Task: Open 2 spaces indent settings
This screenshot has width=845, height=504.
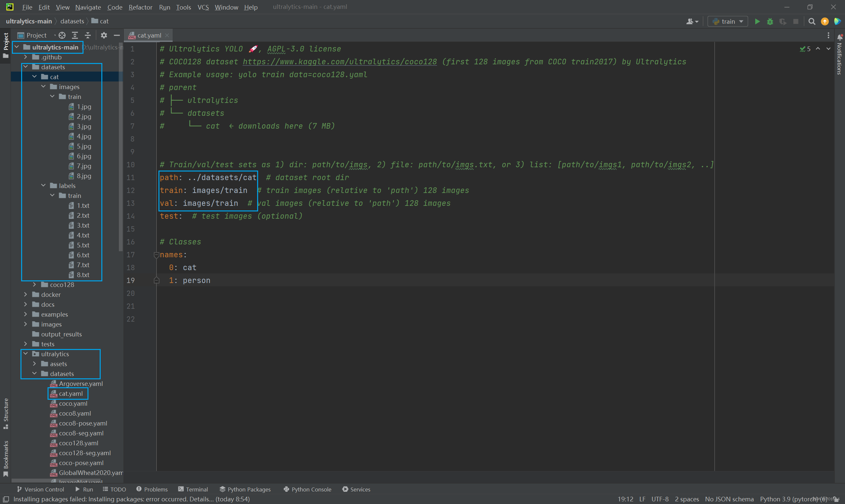Action: tap(687, 499)
